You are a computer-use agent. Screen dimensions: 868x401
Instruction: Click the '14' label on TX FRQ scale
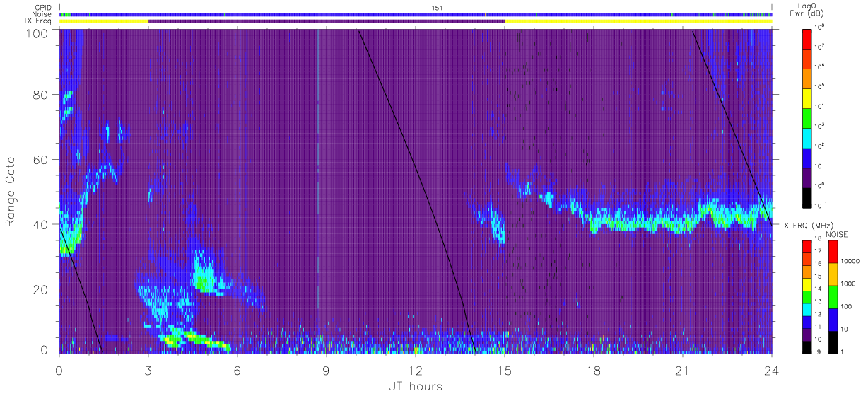819,289
